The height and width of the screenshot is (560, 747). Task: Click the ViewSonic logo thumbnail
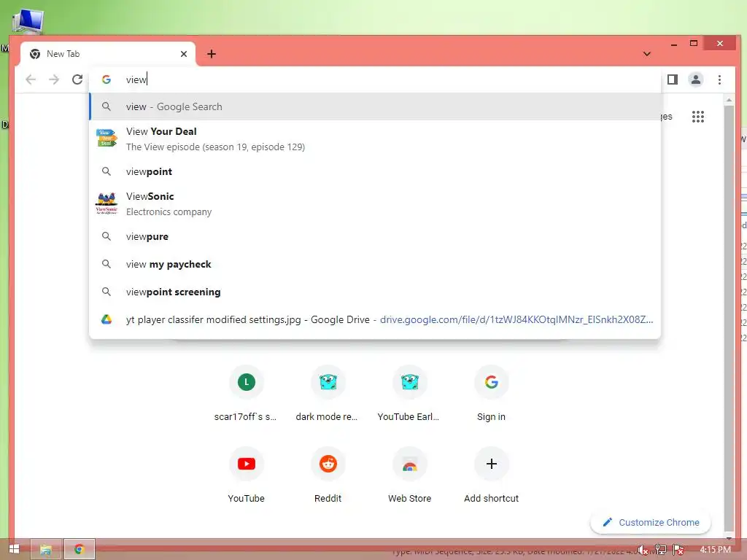tap(107, 203)
